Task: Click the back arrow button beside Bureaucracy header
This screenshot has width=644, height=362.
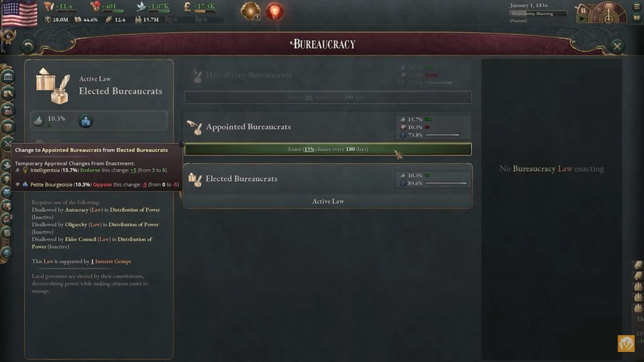Action: [x=28, y=46]
